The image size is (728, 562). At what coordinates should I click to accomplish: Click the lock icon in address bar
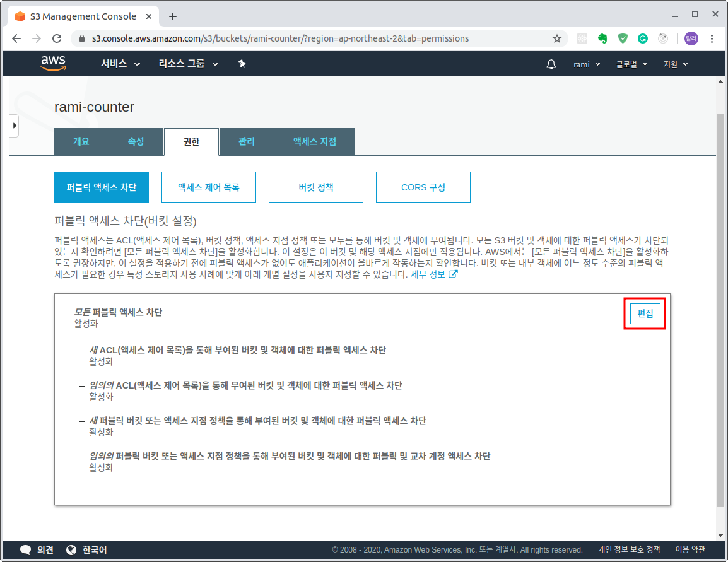pyautogui.click(x=82, y=38)
